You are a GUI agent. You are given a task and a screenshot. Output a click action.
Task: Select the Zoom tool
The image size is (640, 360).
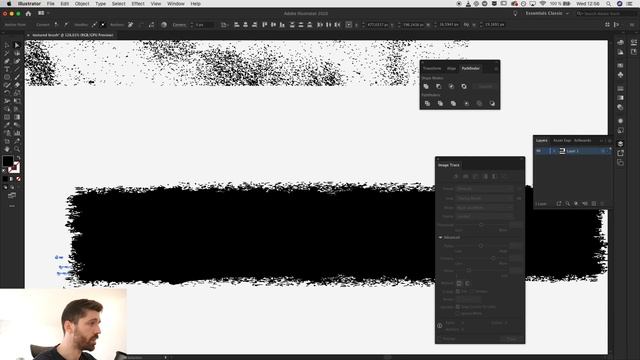point(17,149)
